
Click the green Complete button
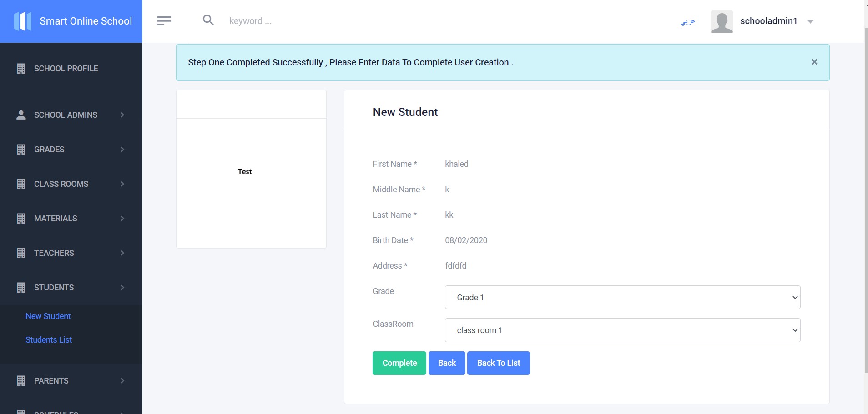[x=399, y=363]
